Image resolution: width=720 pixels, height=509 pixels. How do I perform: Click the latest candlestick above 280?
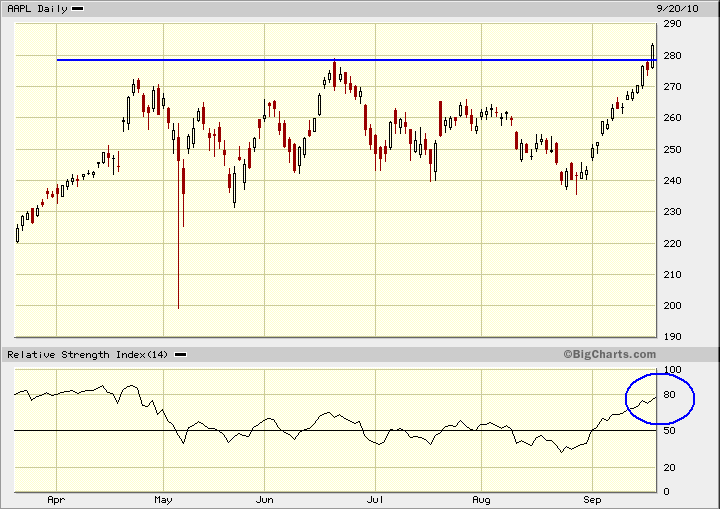pyautogui.click(x=652, y=56)
